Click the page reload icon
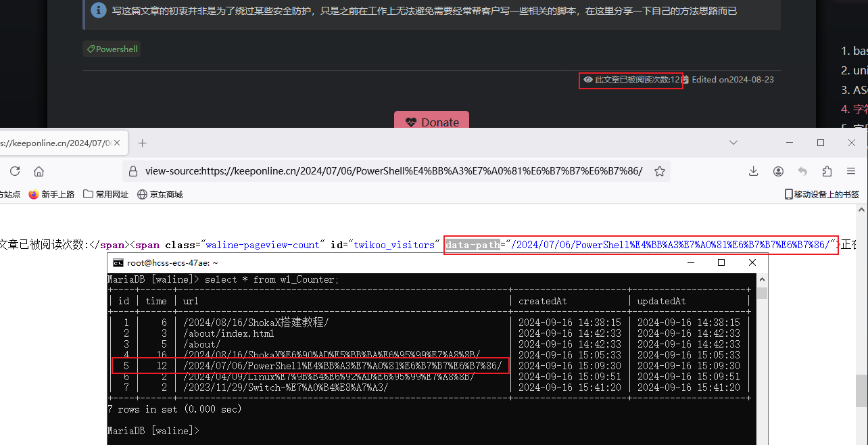This screenshot has width=868, height=445. pyautogui.click(x=15, y=171)
